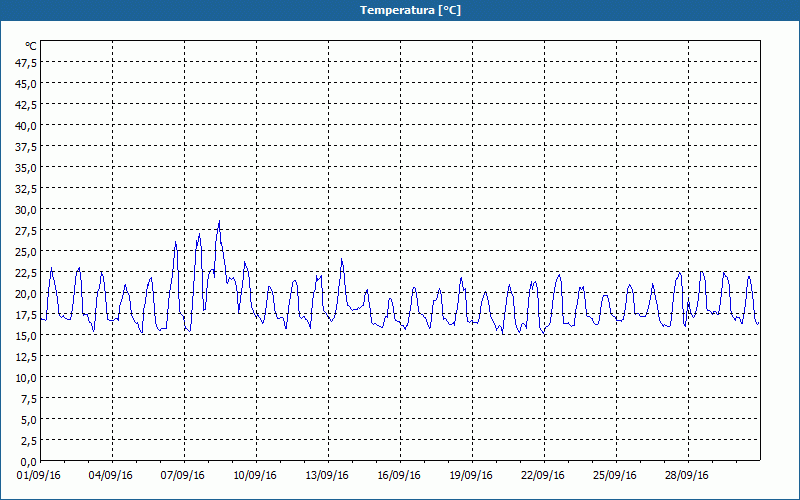This screenshot has height=500, width=800.
Task: Click the 30,0 y-axis label
Action: pos(27,210)
